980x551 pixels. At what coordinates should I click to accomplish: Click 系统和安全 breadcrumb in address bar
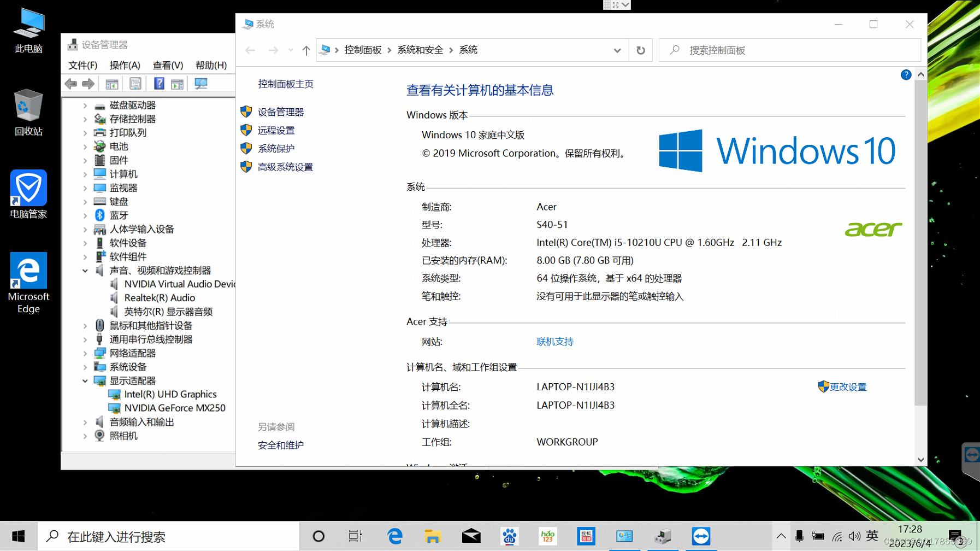pos(420,50)
